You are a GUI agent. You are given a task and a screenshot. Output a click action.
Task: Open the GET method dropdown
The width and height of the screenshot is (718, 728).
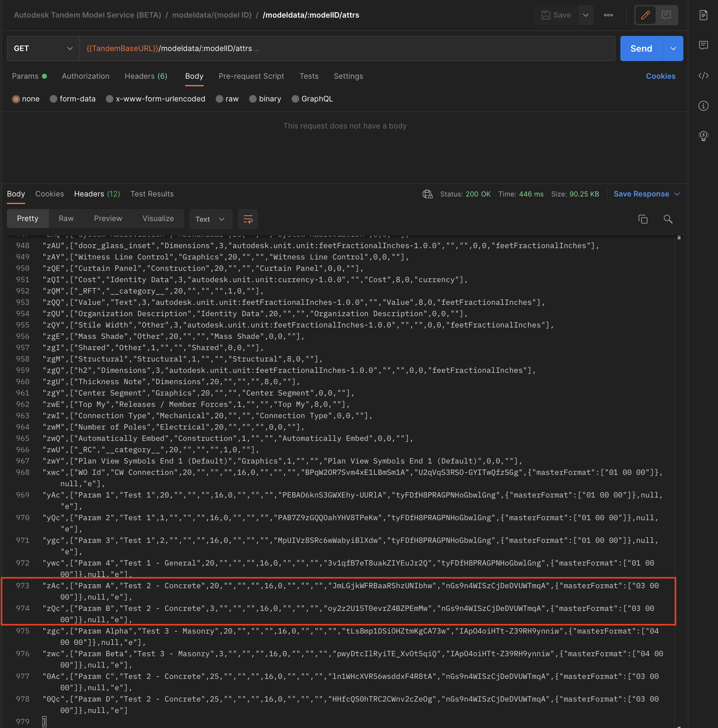pos(43,48)
